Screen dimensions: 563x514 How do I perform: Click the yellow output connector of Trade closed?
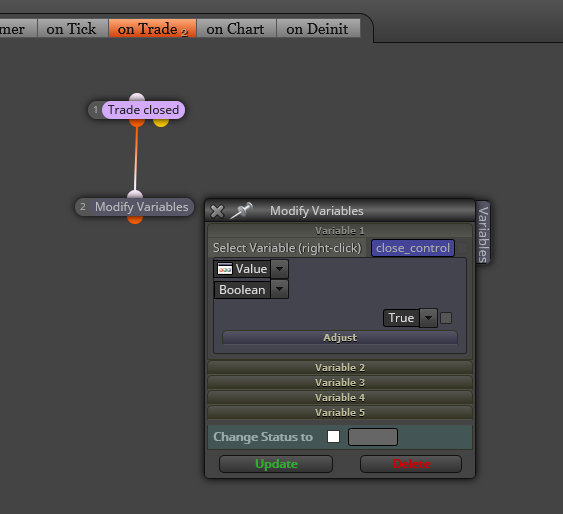(x=161, y=122)
